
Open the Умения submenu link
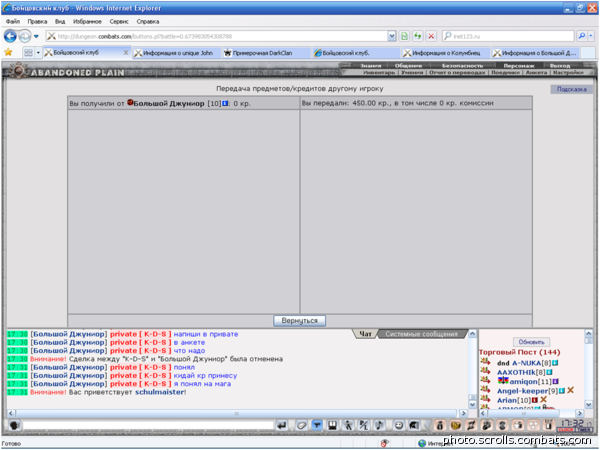412,72
